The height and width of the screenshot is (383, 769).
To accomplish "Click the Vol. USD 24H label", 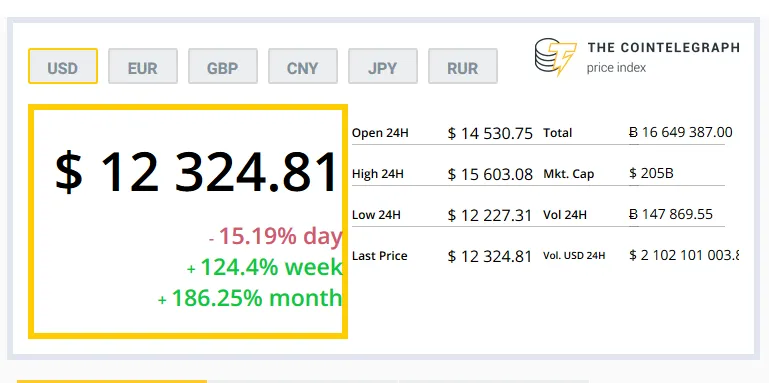I will [574, 255].
